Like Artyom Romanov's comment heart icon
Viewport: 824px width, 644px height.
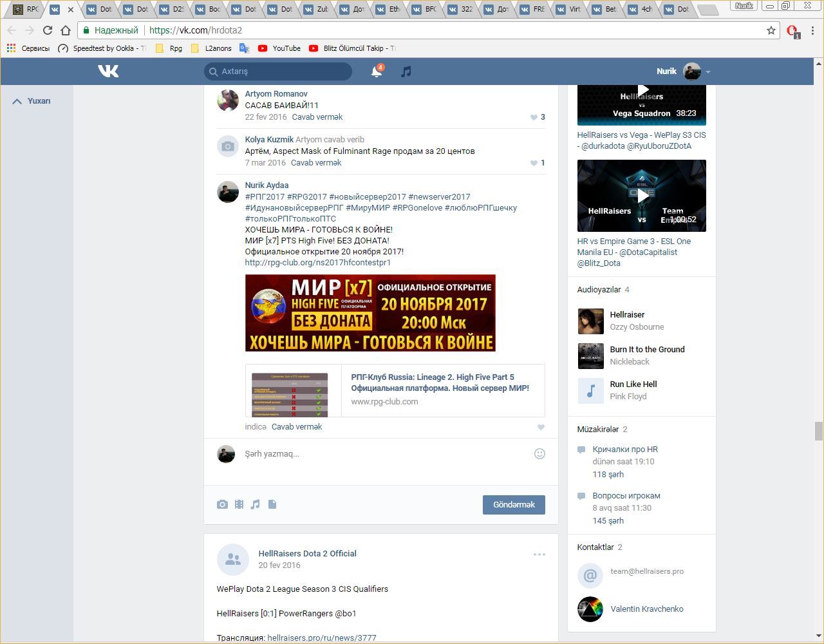coord(534,117)
